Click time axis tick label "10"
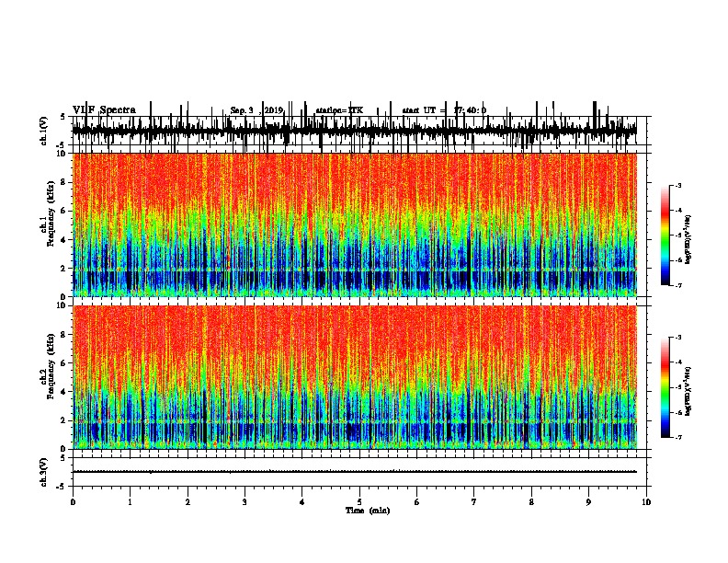 click(646, 502)
